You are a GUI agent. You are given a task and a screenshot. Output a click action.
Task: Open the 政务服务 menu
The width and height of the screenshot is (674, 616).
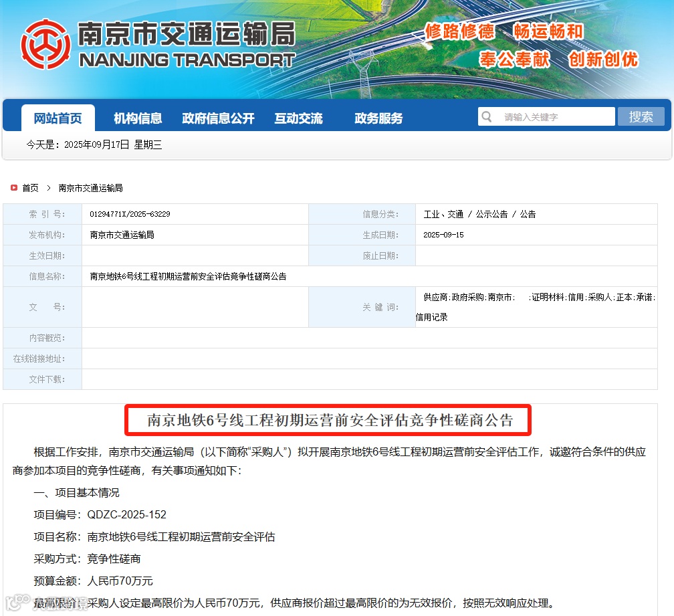(x=378, y=118)
